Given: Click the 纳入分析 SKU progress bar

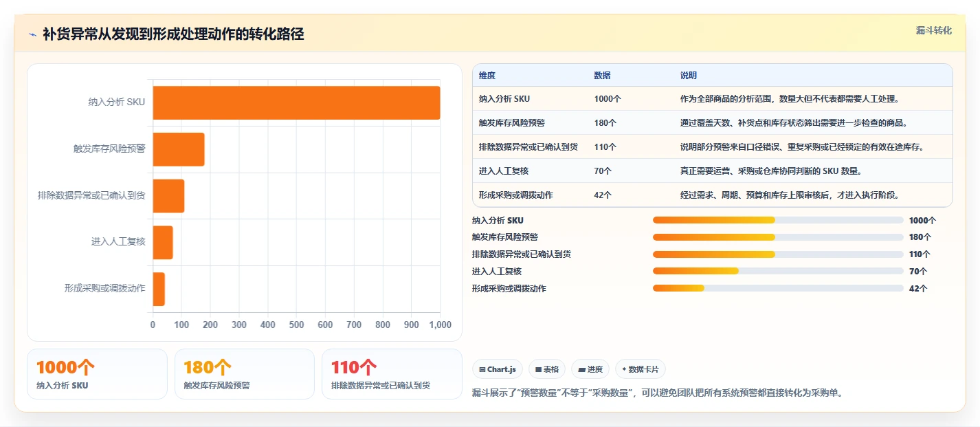Looking at the screenshot, I should click(778, 220).
